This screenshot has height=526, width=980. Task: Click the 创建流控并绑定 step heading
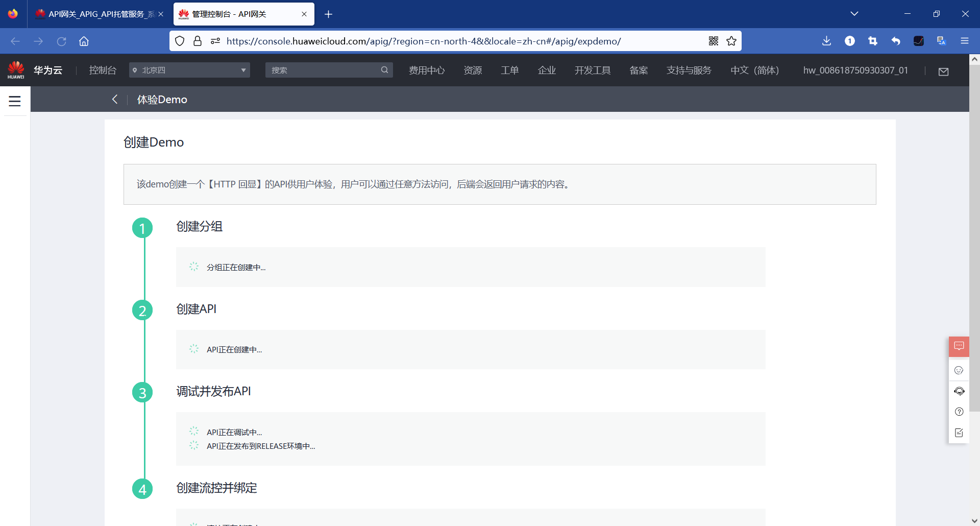(x=216, y=488)
